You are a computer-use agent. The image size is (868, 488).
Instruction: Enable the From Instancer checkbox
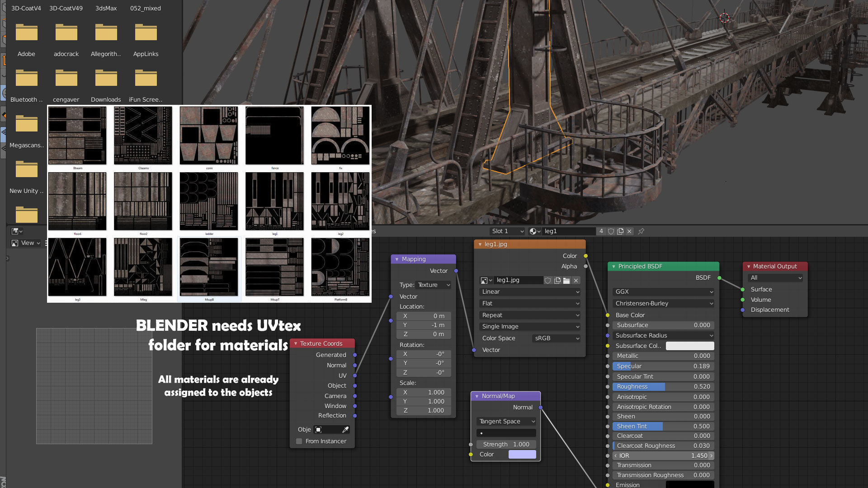tap(299, 441)
